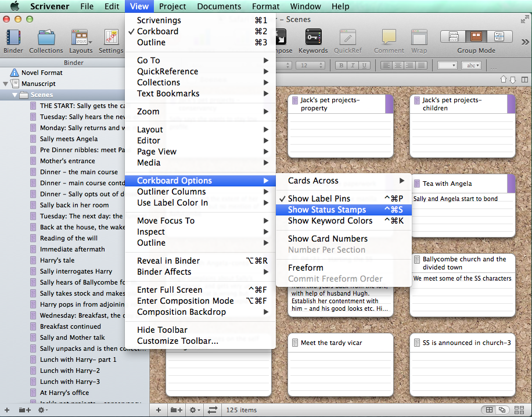Open the Project menu
This screenshot has width=532, height=417.
[172, 6]
